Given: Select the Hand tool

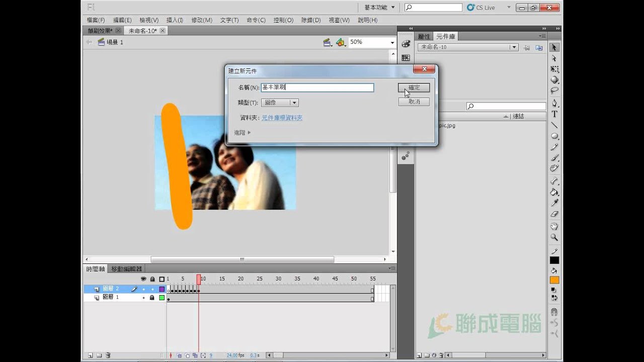Looking at the screenshot, I should (x=554, y=227).
